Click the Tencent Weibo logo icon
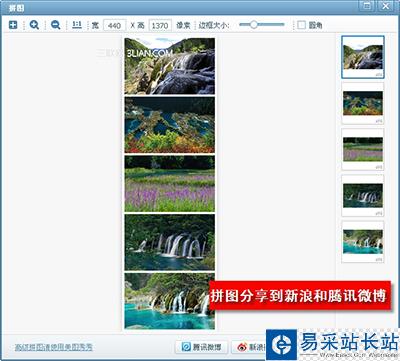 pyautogui.click(x=186, y=347)
